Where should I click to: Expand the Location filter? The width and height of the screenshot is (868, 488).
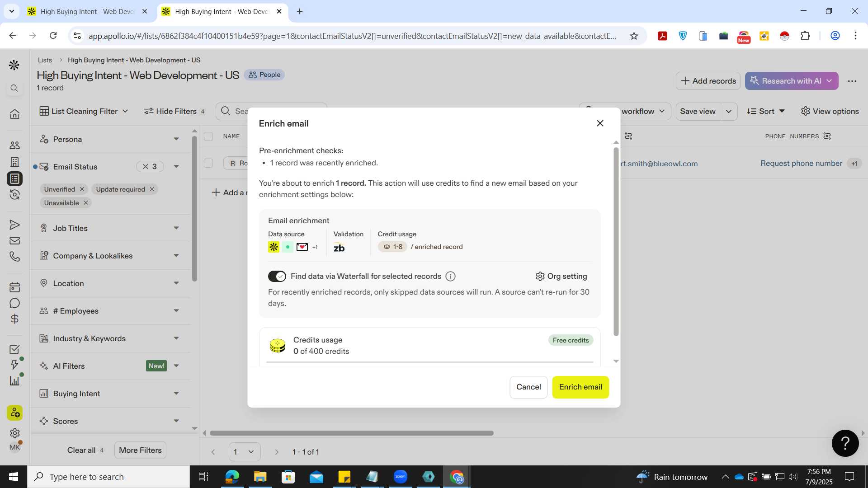pyautogui.click(x=176, y=283)
